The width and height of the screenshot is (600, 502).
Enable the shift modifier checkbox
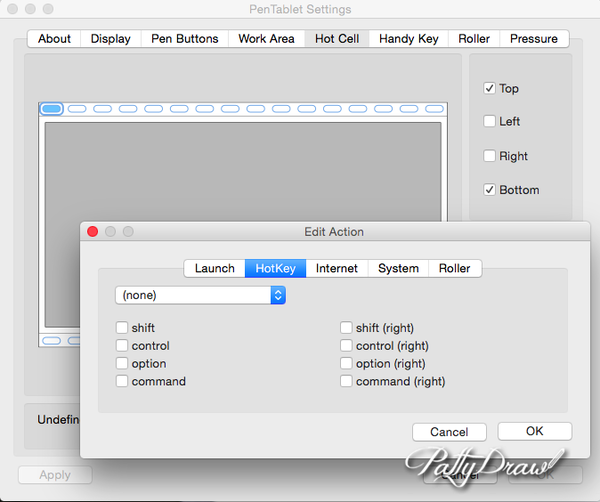pos(122,328)
